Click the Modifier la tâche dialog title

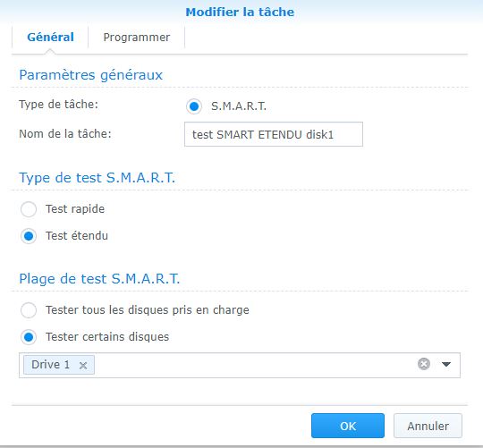click(240, 12)
